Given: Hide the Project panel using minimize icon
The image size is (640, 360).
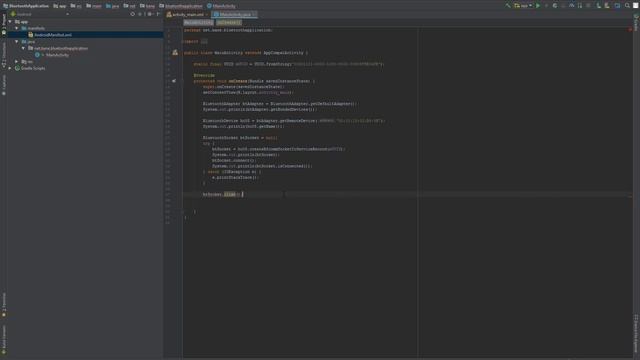Looking at the screenshot, I should click(x=158, y=14).
